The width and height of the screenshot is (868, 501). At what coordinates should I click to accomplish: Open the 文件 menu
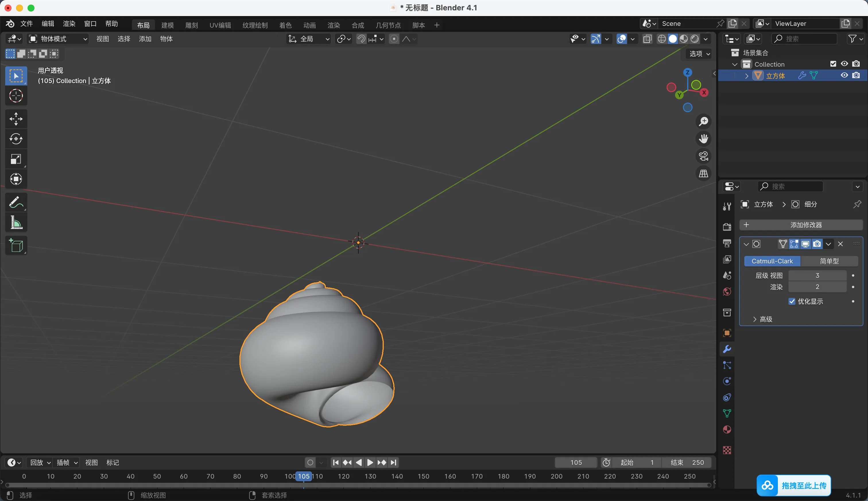[26, 23]
